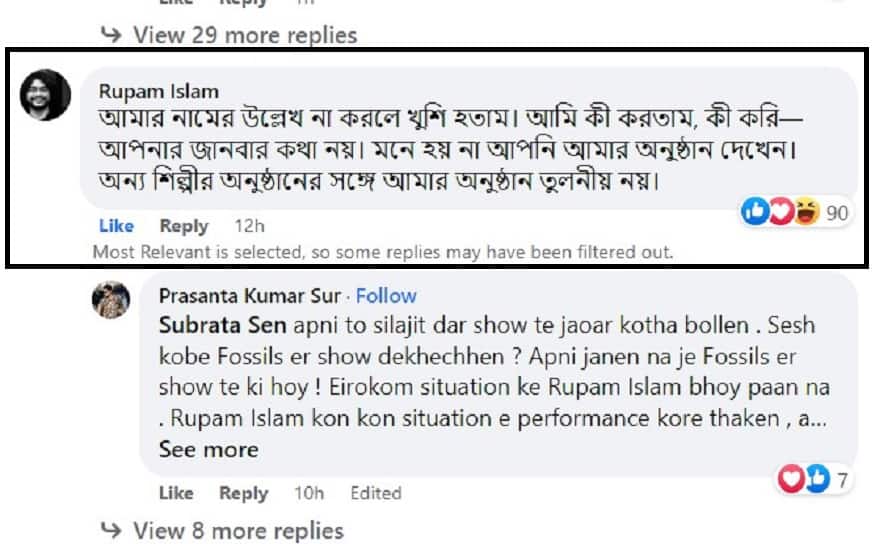
Task: Open Rupam Islam's profile picture
Action: [x=47, y=96]
